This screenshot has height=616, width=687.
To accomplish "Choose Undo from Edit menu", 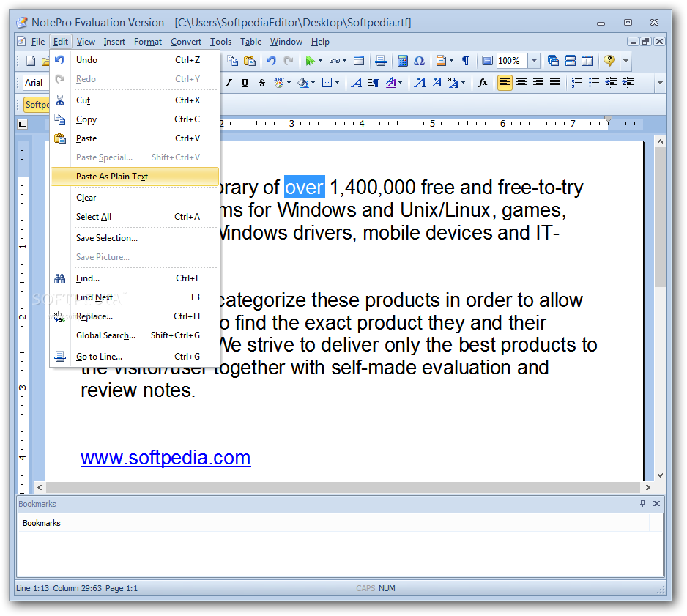I will (135, 60).
